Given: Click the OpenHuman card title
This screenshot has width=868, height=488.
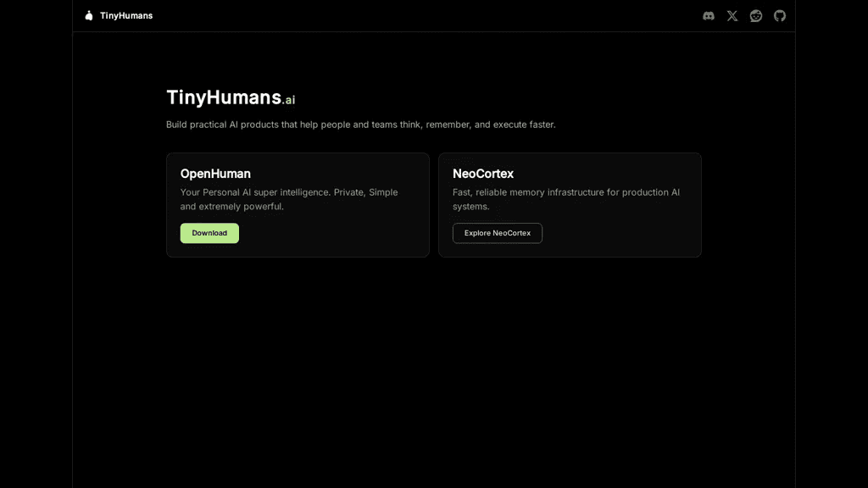Looking at the screenshot, I should click(215, 174).
